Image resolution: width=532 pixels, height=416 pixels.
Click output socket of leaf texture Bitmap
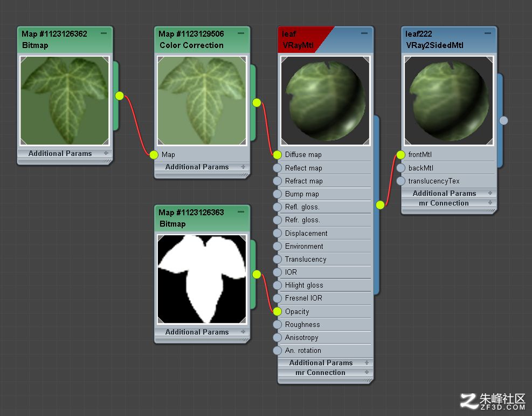tap(120, 96)
